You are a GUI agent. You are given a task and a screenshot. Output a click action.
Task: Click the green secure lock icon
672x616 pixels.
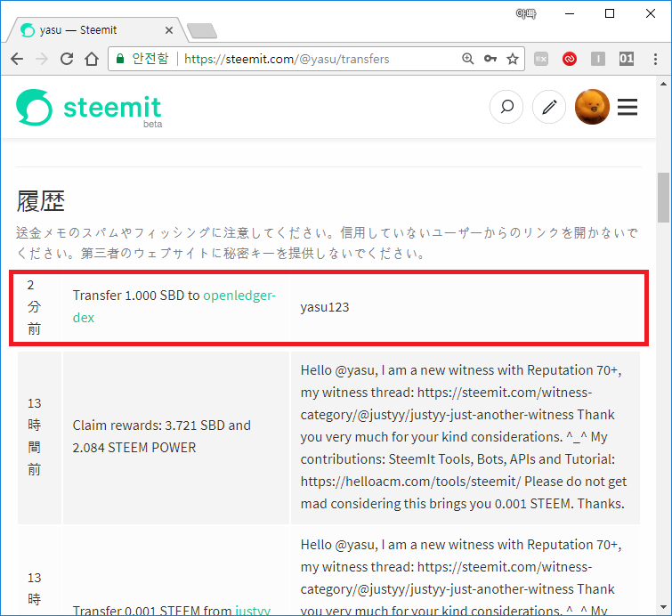tap(120, 58)
